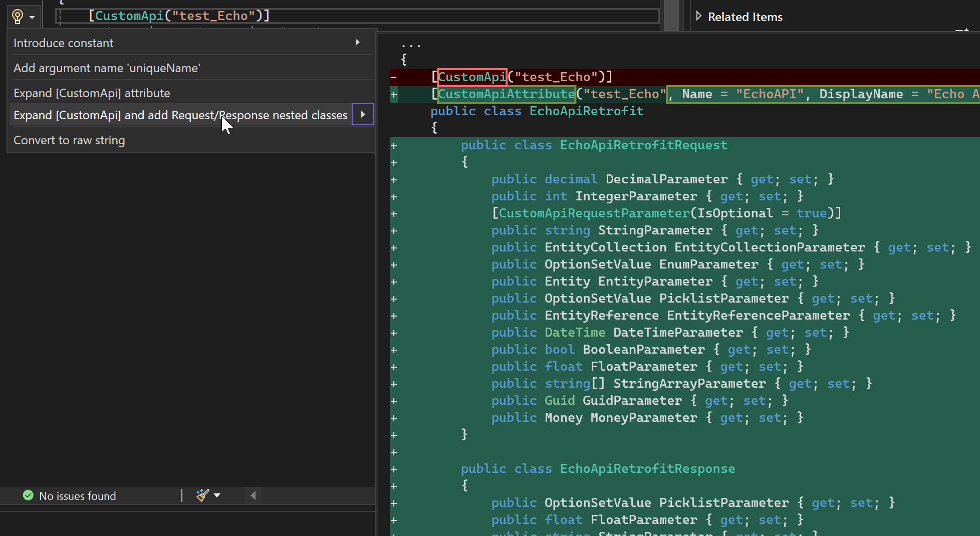This screenshot has height=536, width=980.
Task: Open the lightbulb quick actions icon
Action: click(x=18, y=17)
